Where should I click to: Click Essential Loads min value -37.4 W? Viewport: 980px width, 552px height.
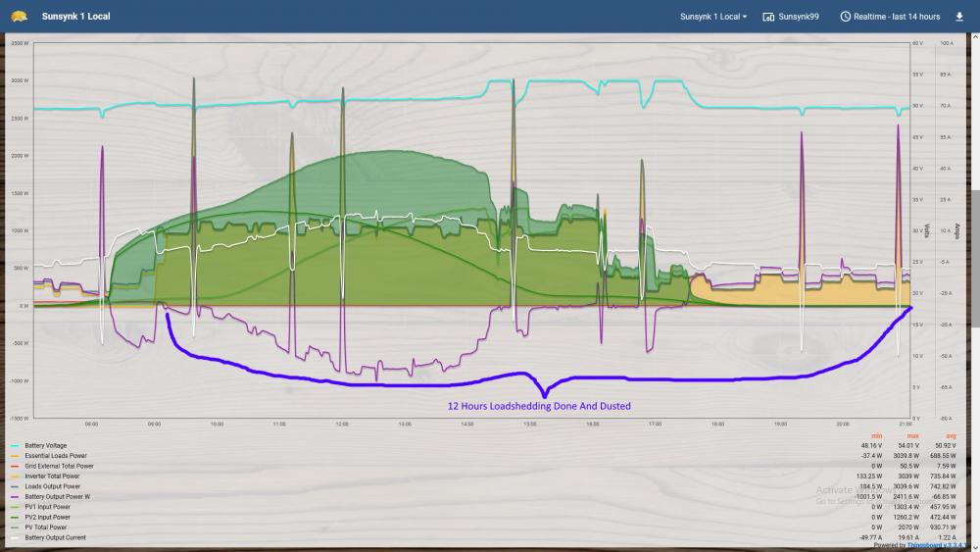tap(871, 456)
